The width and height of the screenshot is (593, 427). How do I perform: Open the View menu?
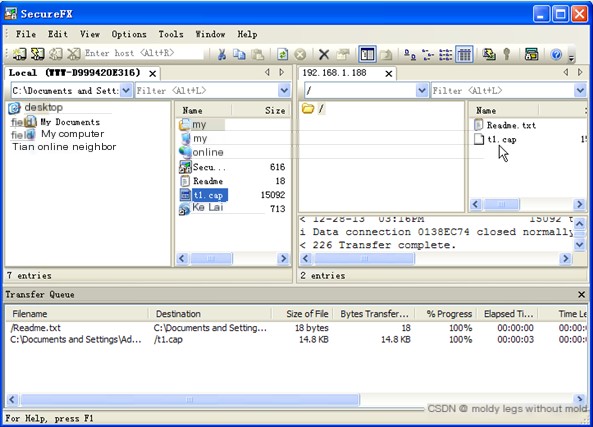(90, 34)
